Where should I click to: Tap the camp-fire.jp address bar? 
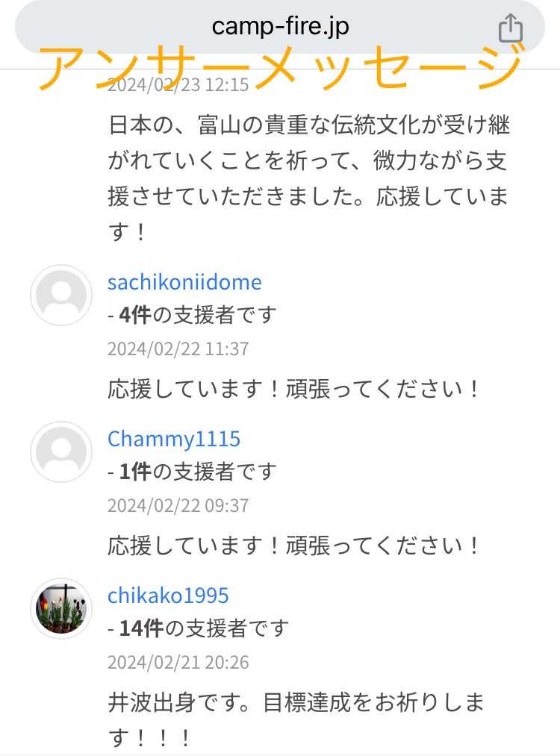click(280, 27)
